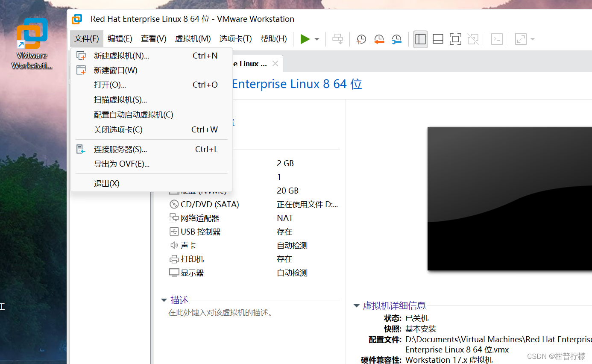Select the 显示器 device label
Viewport: 592px width, 364px height.
tap(192, 273)
